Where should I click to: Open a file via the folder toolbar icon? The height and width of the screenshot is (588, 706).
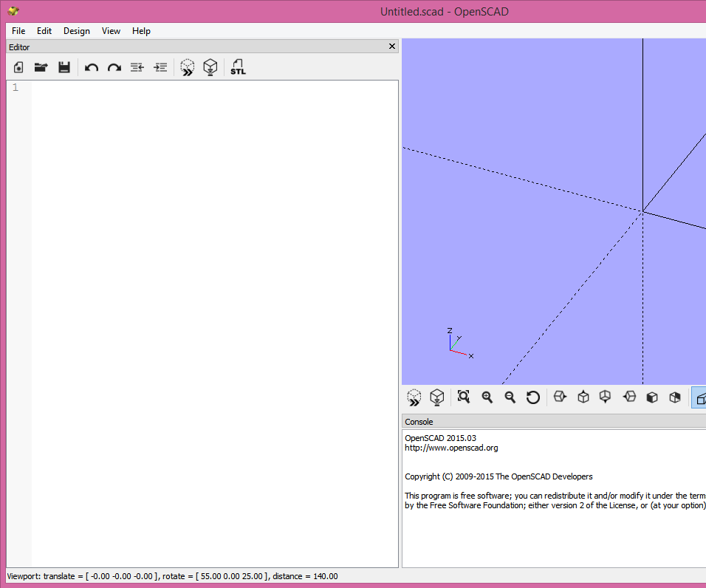pyautogui.click(x=41, y=67)
